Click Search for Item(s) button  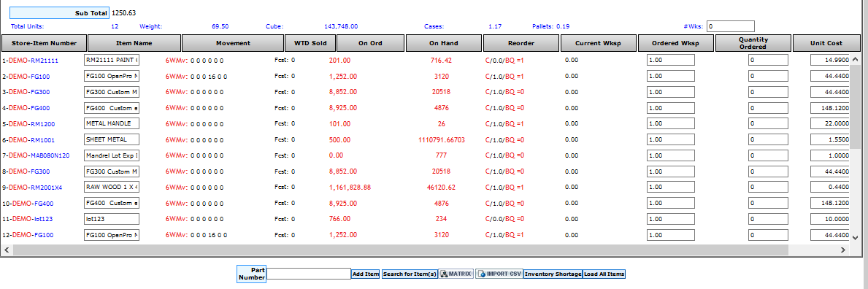coord(410,274)
